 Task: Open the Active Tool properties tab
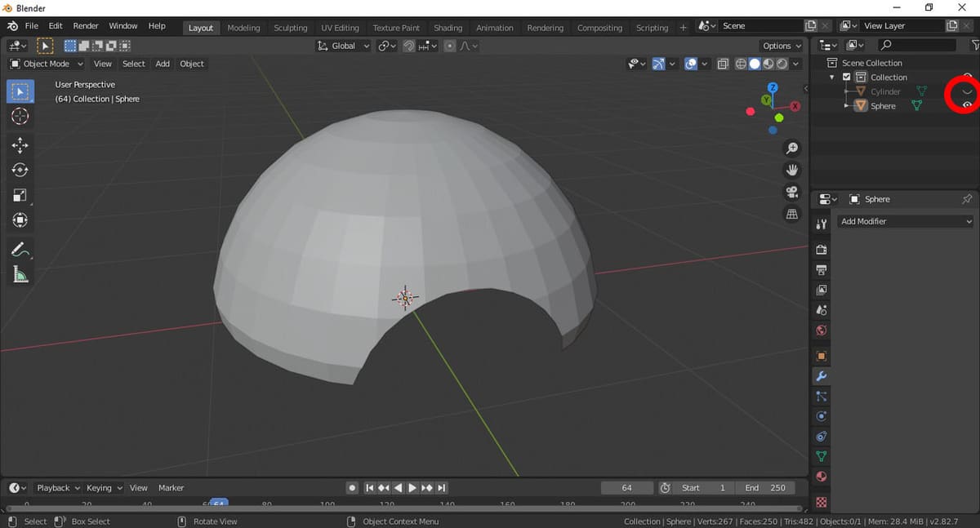[x=822, y=224]
